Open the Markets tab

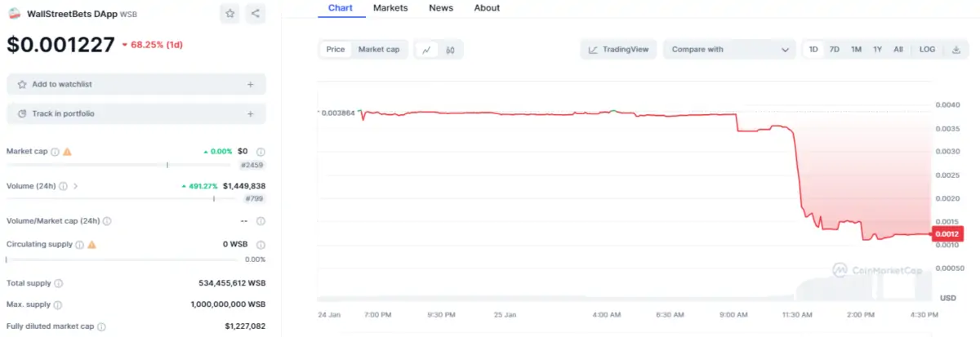tap(390, 8)
